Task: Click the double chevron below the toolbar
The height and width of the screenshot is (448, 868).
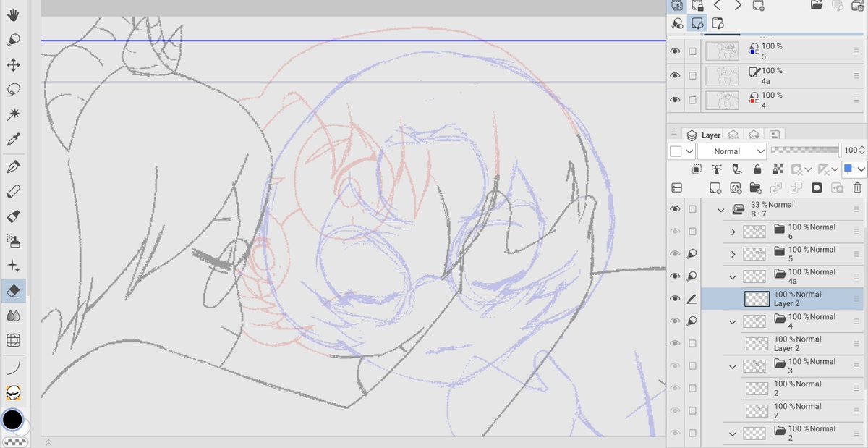Action: (49, 441)
